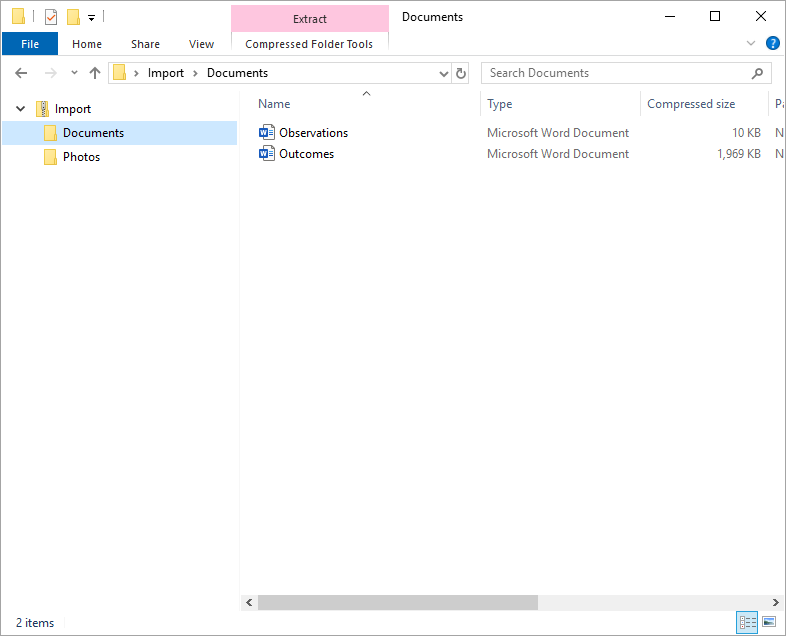Open the Extract contextual tab

[310, 19]
